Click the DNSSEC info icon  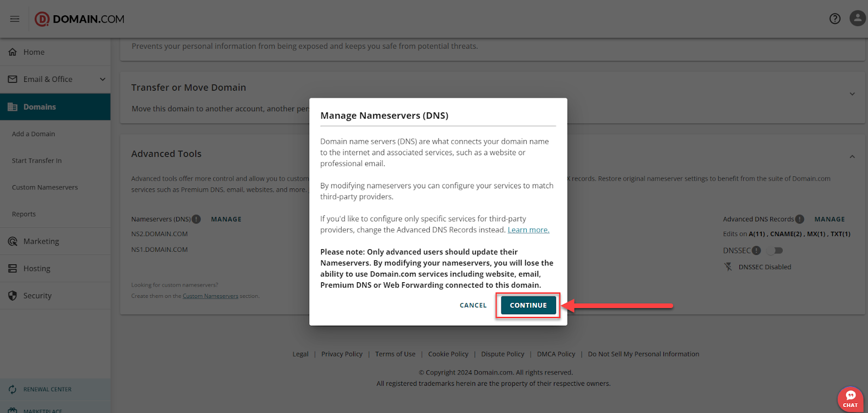(756, 251)
